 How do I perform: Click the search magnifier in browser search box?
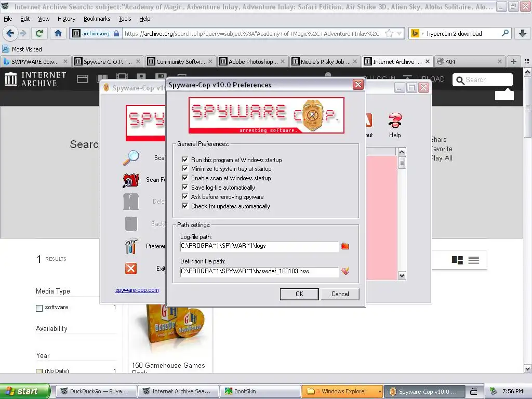click(x=505, y=33)
